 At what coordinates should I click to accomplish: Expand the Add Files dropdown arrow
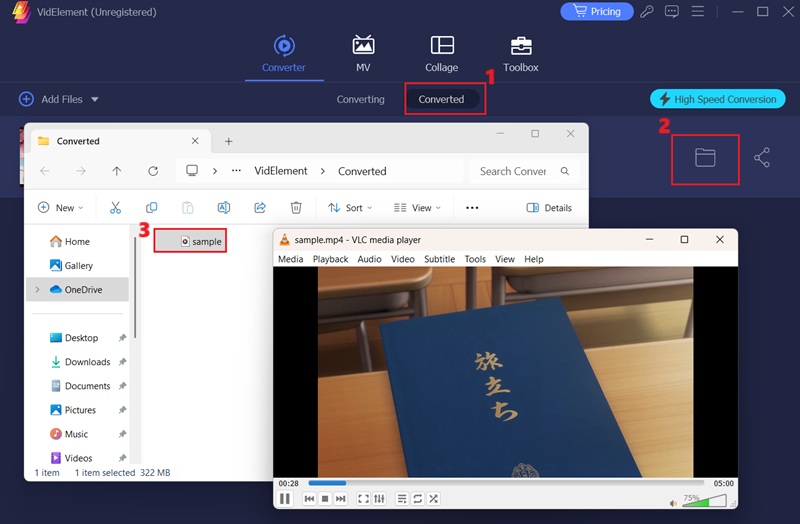[95, 99]
